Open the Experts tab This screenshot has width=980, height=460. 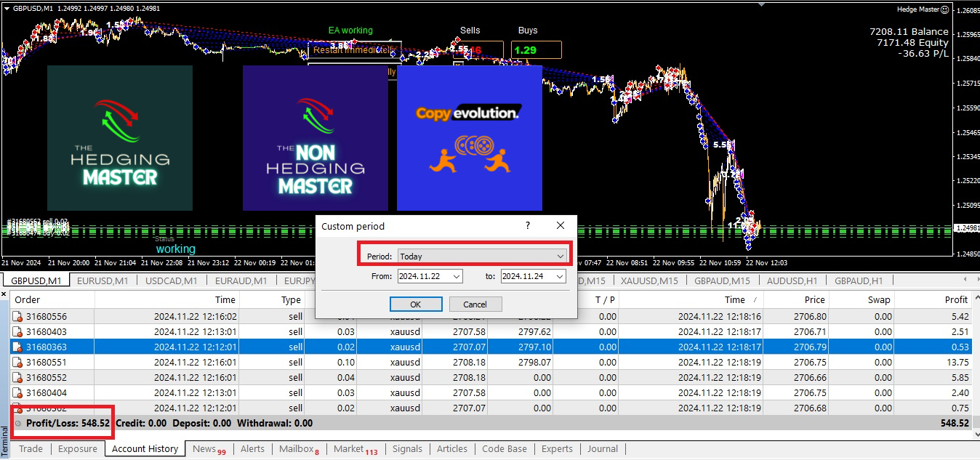(558, 449)
